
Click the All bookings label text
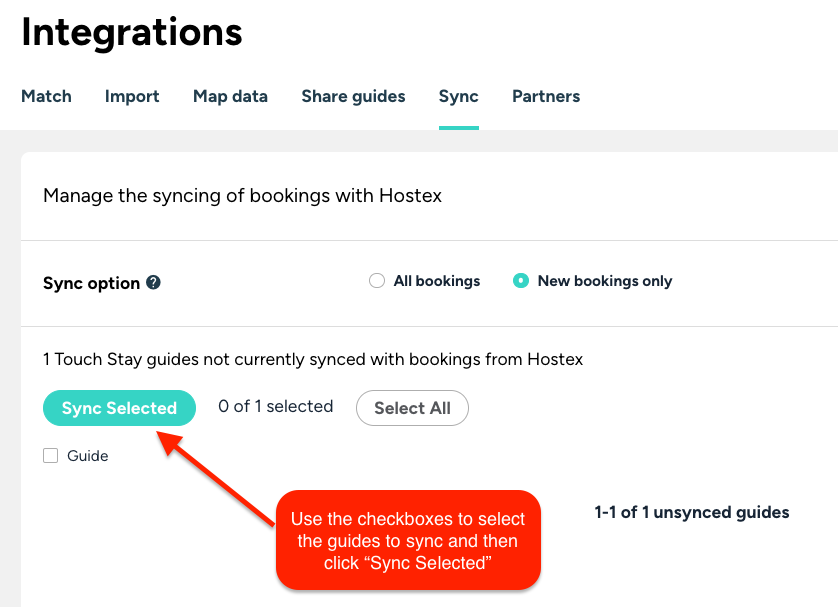coord(437,281)
